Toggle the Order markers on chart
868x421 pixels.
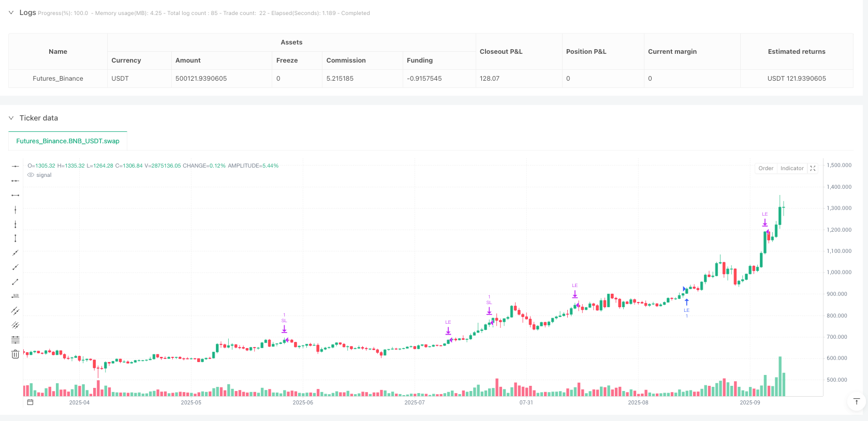(766, 169)
